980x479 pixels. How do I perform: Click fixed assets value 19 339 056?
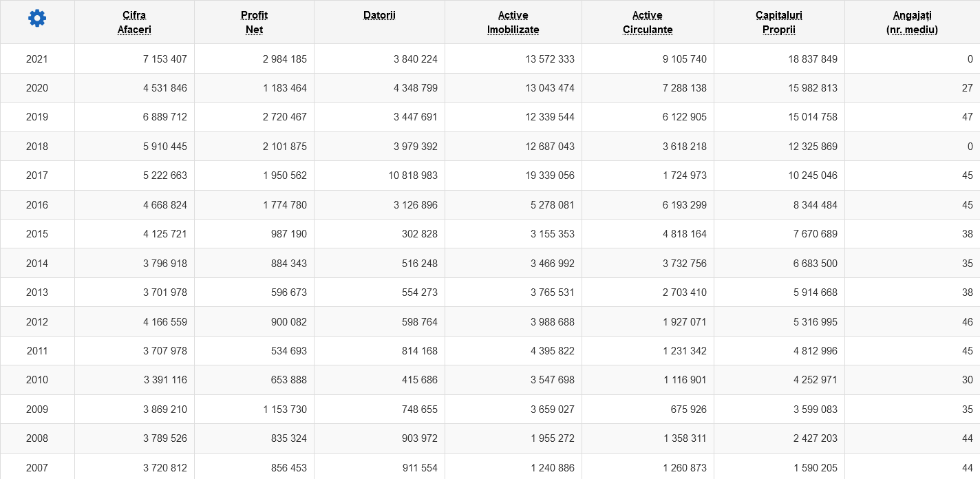pos(550,175)
